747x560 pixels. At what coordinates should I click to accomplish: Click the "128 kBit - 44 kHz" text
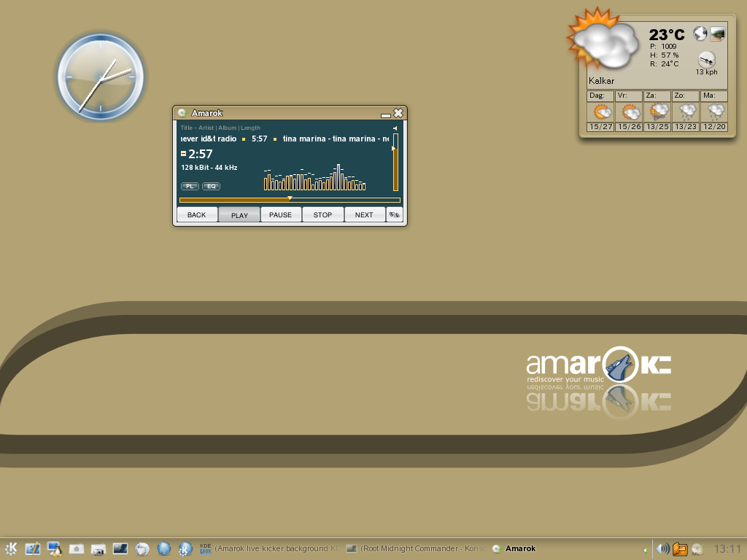tap(209, 168)
